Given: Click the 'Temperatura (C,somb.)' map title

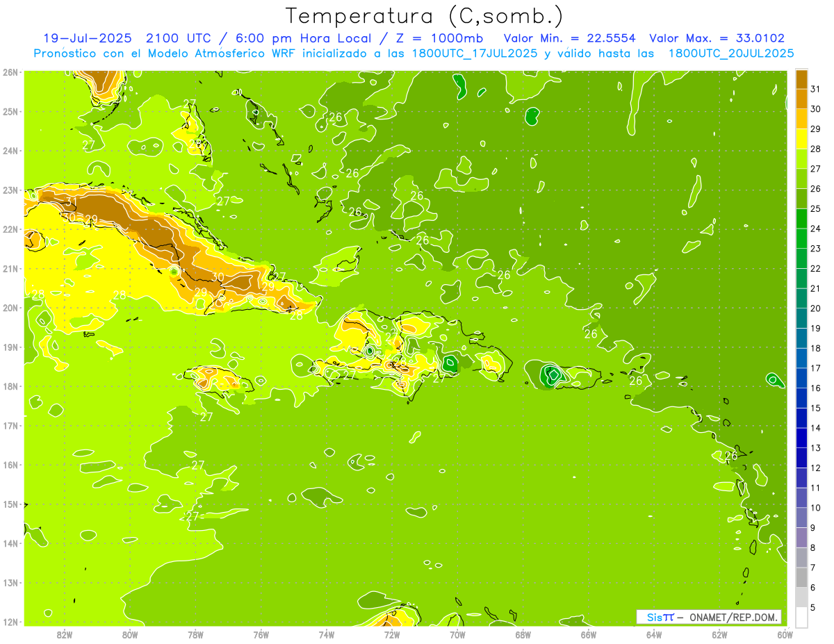Looking at the screenshot, I should [425, 16].
